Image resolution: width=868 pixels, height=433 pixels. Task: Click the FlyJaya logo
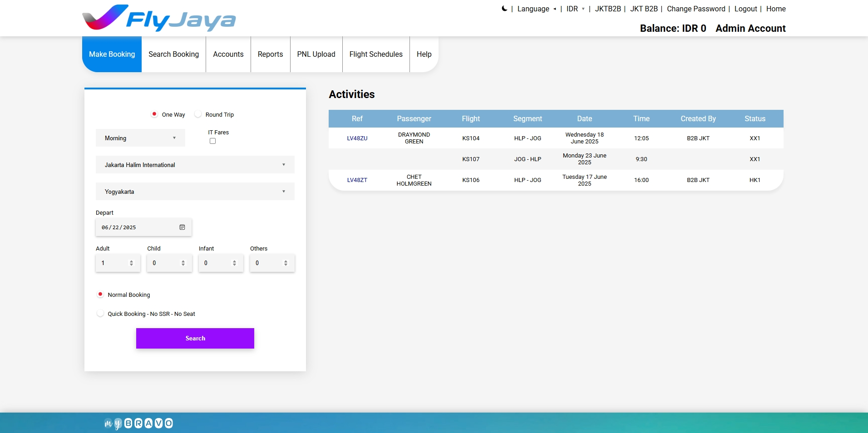coord(159,18)
